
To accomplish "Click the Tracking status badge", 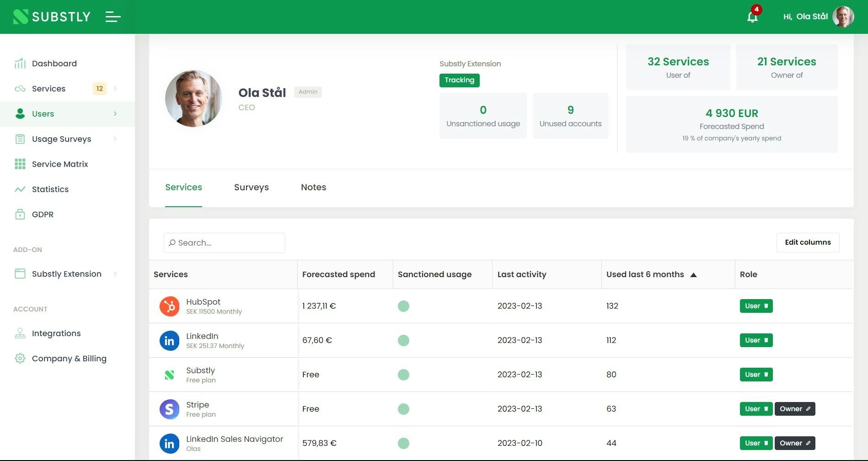I will click(460, 80).
